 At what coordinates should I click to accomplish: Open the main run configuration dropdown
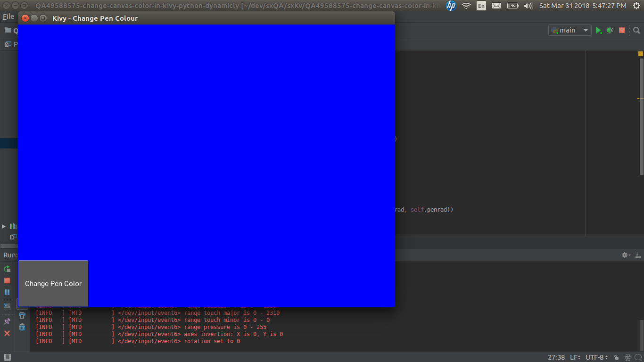click(x=570, y=30)
